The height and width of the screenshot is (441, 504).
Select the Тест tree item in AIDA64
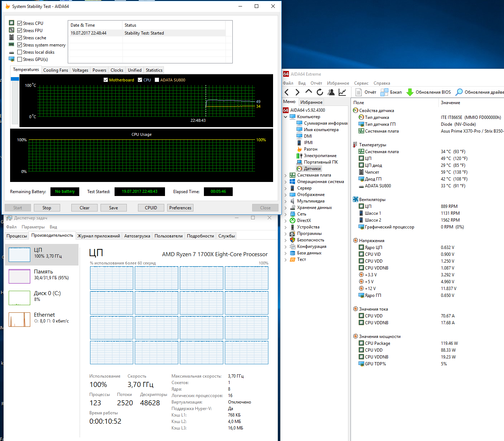click(x=298, y=259)
